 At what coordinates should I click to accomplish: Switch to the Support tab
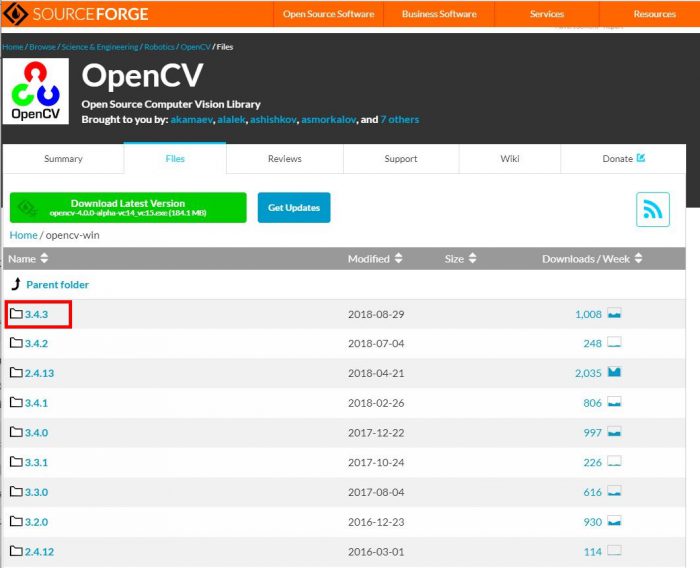pos(401,159)
